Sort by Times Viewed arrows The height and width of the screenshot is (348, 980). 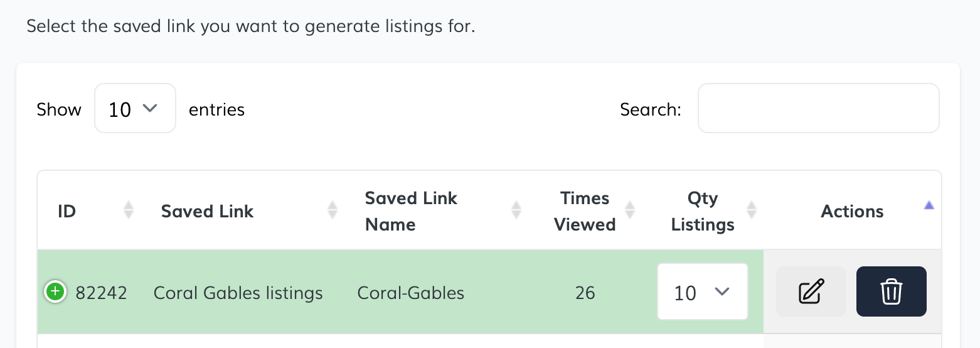coord(631,210)
